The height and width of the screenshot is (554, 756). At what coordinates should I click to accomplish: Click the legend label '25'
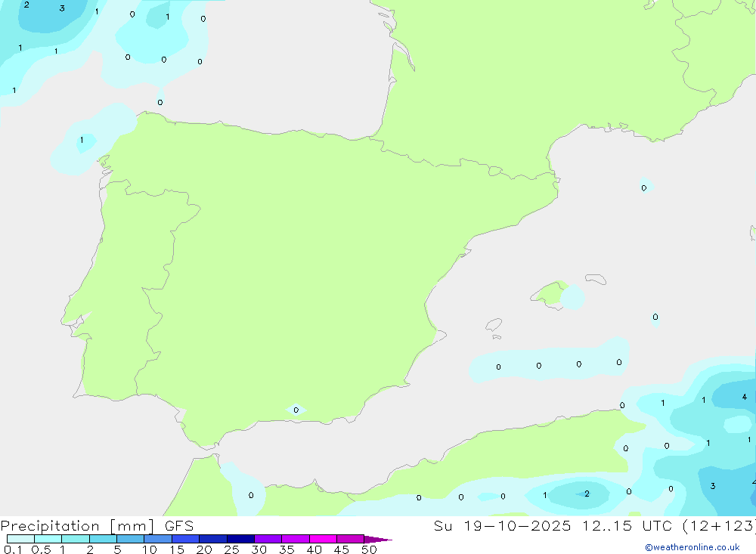[x=232, y=549]
